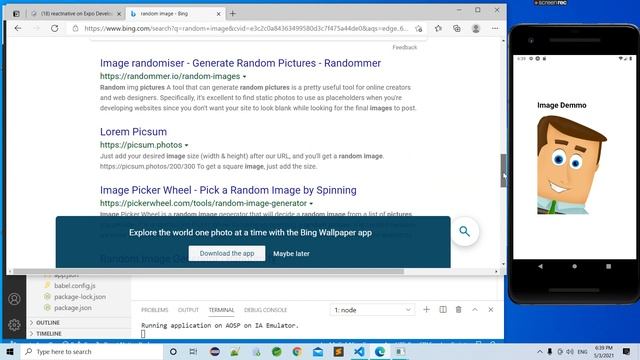Switch to Edge in taskbar
Viewport: 640px width, 360px height.
click(x=380, y=351)
